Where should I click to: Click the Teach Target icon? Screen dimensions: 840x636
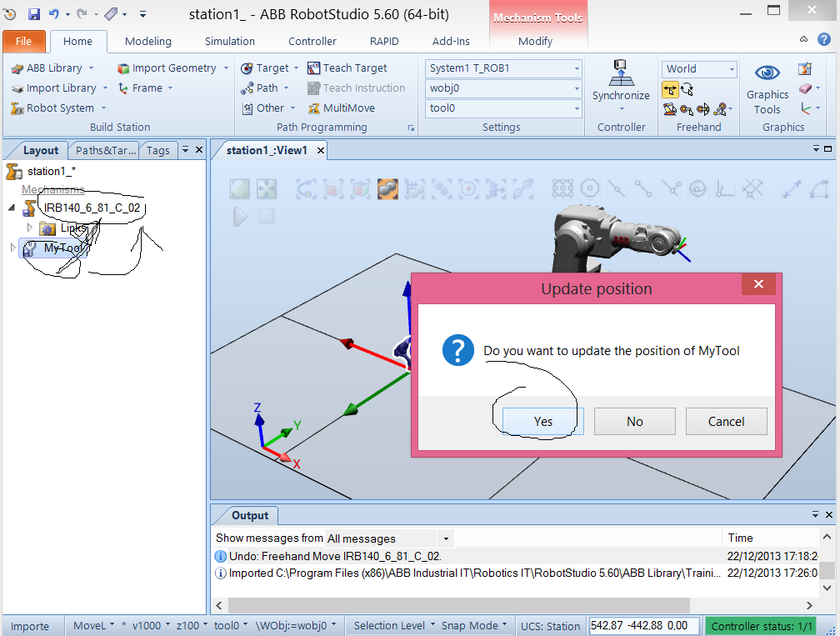coord(313,68)
